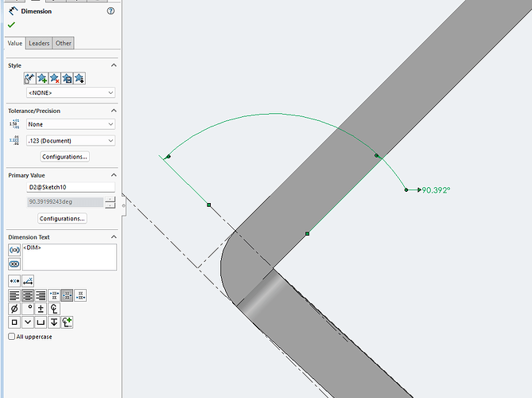Click the Add Parentheses button

tap(14, 250)
